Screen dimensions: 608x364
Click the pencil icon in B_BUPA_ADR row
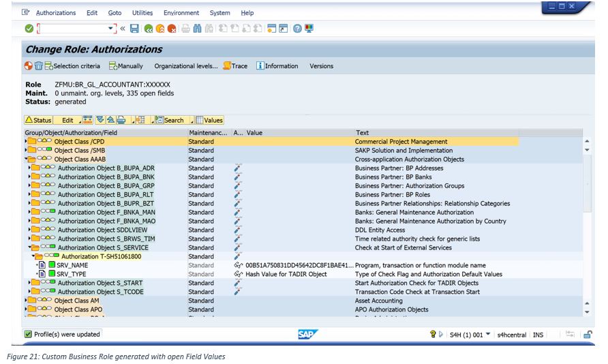point(238,168)
